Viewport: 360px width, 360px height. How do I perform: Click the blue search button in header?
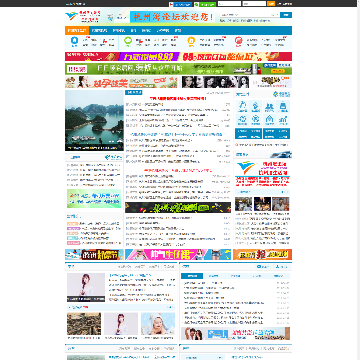(286, 15)
